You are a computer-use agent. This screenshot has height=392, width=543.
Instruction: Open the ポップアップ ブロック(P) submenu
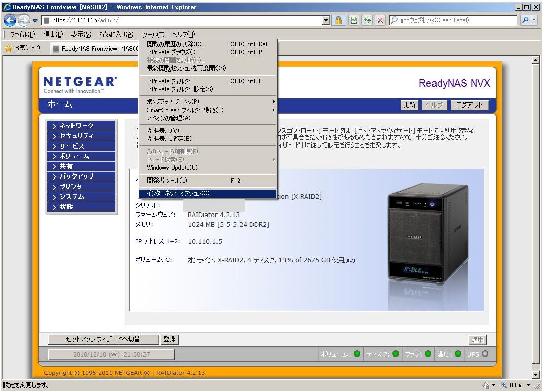[208, 102]
